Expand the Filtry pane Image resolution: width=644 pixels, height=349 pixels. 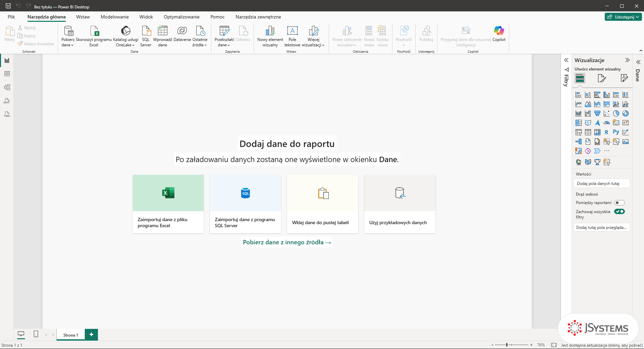pyautogui.click(x=566, y=60)
